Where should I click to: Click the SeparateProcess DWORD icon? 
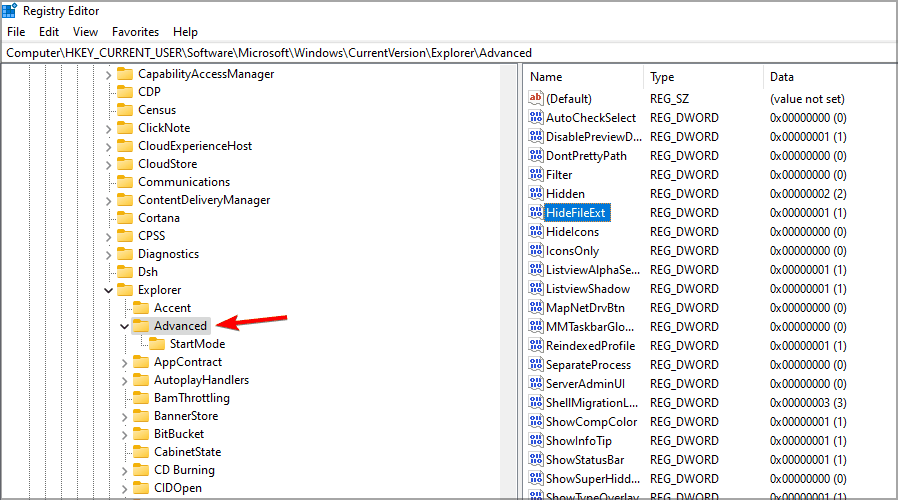click(x=535, y=364)
